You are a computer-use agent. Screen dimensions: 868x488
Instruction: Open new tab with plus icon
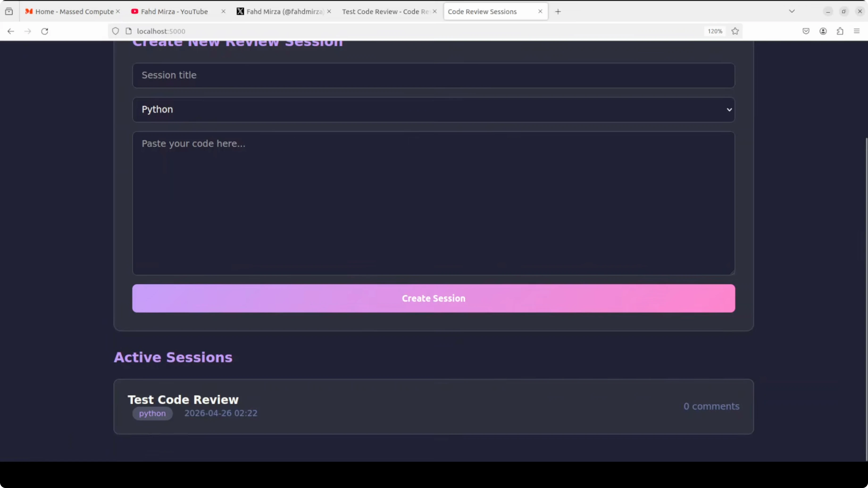558,12
